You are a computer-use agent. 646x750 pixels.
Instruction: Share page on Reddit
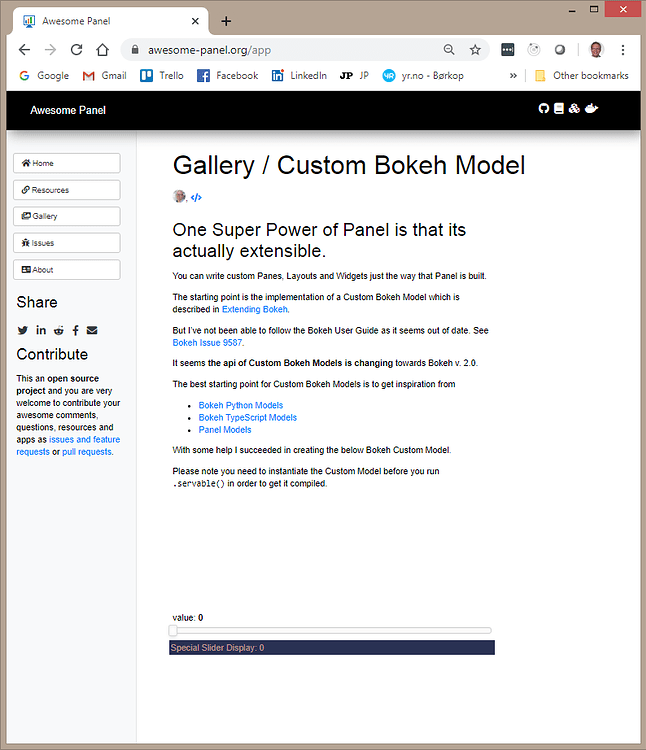click(59, 330)
